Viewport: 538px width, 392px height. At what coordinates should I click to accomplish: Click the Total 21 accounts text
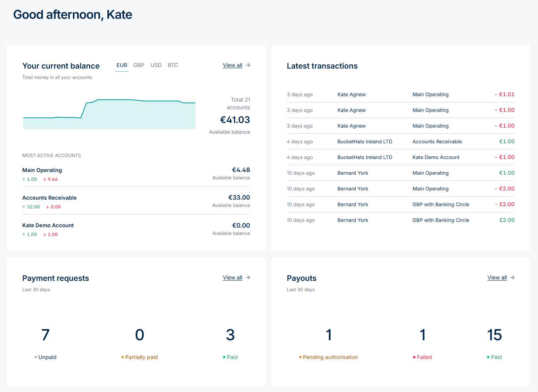click(x=238, y=103)
